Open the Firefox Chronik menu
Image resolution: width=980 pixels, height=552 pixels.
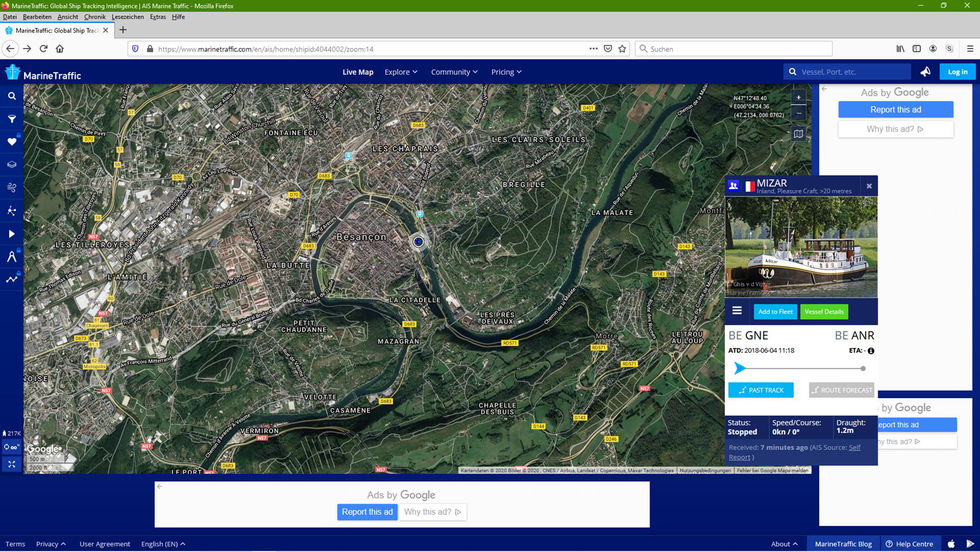coord(95,17)
